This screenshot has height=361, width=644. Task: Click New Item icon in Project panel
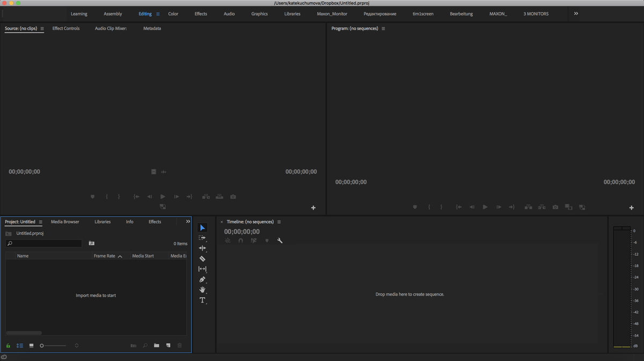click(x=168, y=345)
